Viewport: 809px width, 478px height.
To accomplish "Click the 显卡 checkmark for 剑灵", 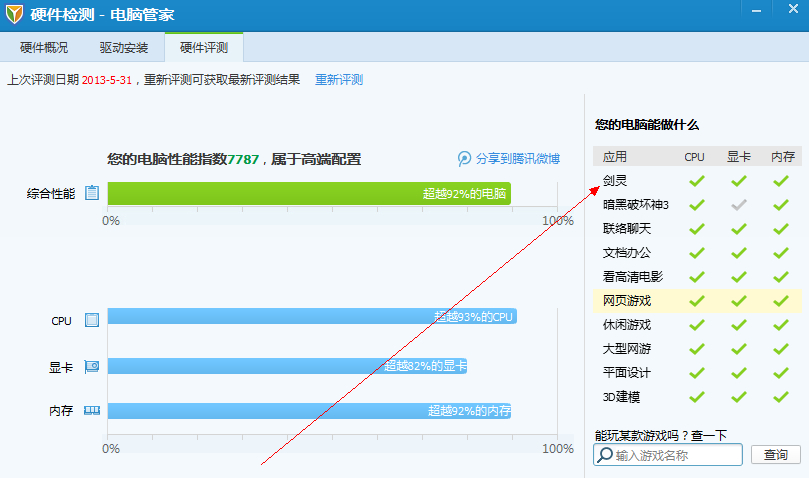I will (x=739, y=181).
